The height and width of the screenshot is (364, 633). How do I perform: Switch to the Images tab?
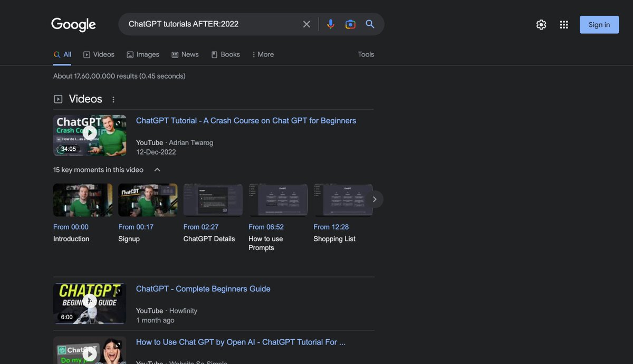coord(143,54)
